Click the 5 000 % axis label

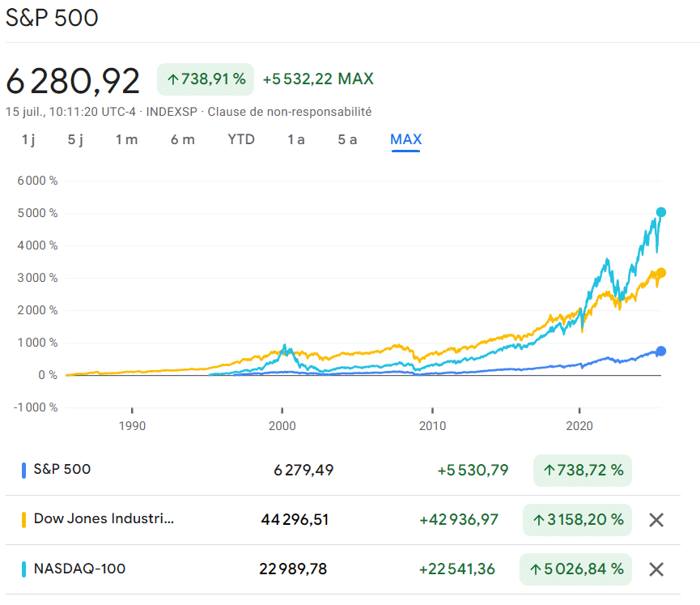click(37, 213)
